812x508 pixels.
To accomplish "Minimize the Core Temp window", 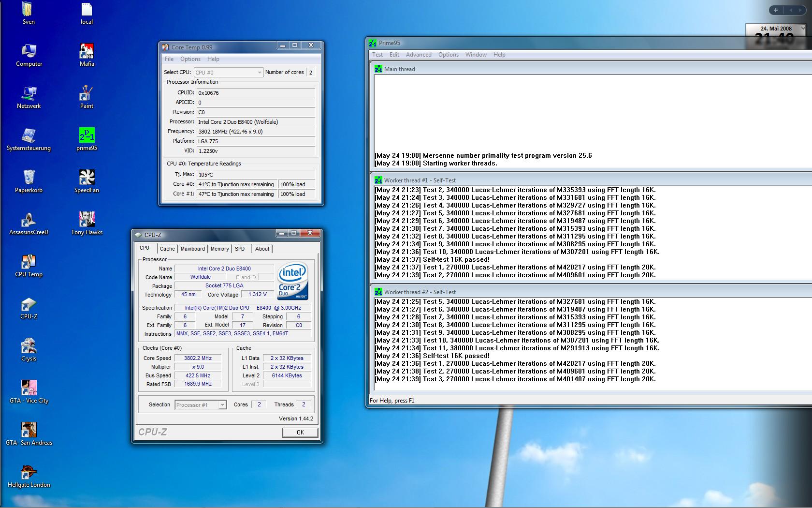I will tap(282, 45).
